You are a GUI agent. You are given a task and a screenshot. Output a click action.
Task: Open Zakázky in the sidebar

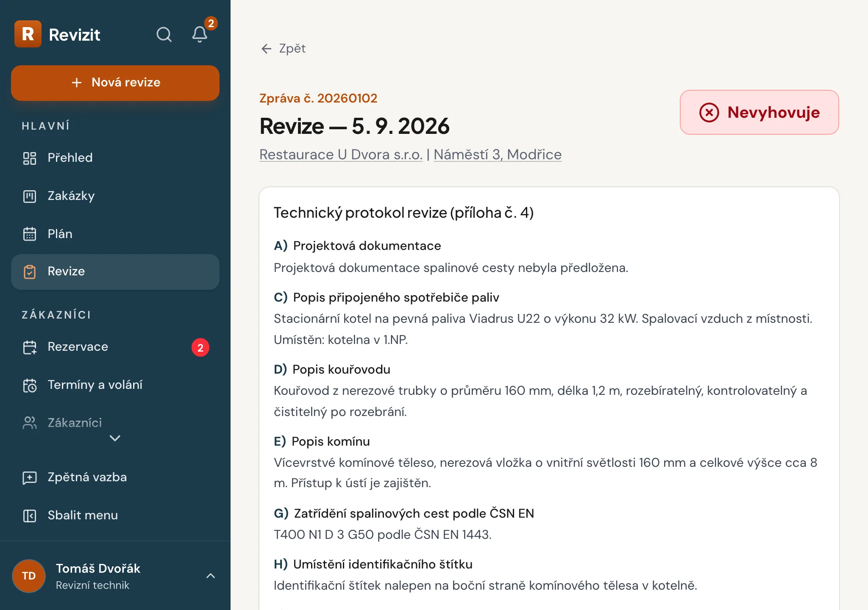click(115, 196)
